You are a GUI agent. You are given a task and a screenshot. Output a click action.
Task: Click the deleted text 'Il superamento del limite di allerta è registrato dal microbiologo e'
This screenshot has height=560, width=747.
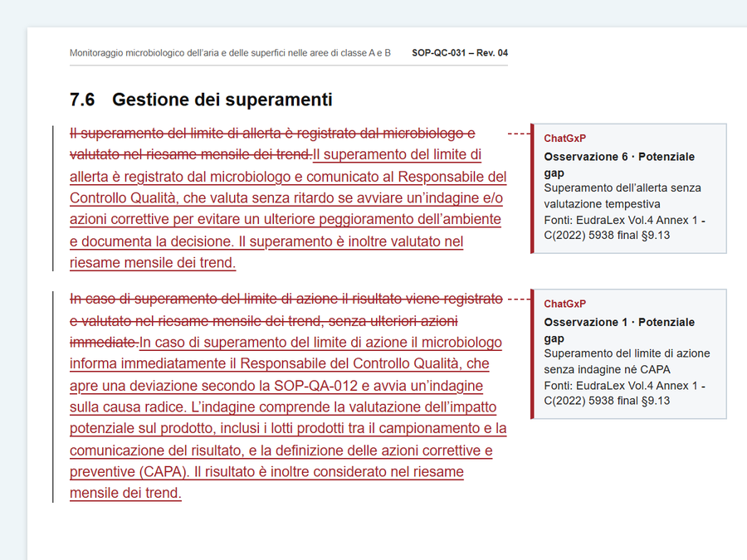click(x=272, y=134)
